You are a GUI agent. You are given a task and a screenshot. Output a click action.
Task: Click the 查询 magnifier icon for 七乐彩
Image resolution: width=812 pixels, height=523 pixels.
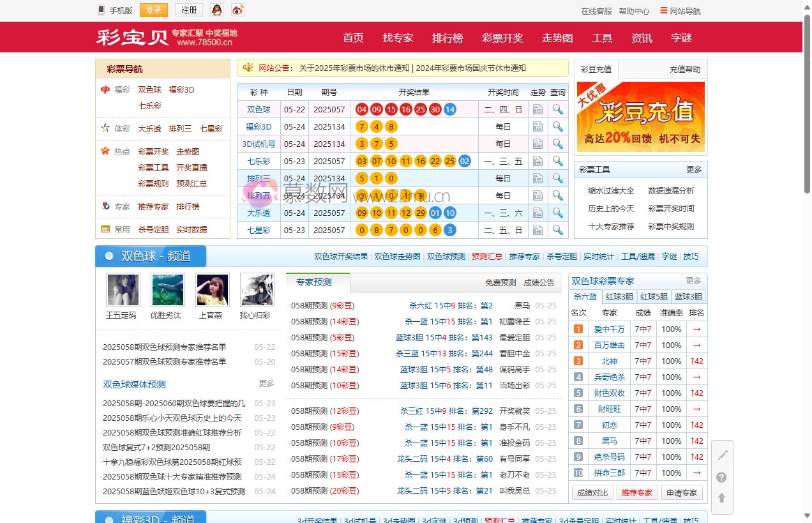(558, 161)
